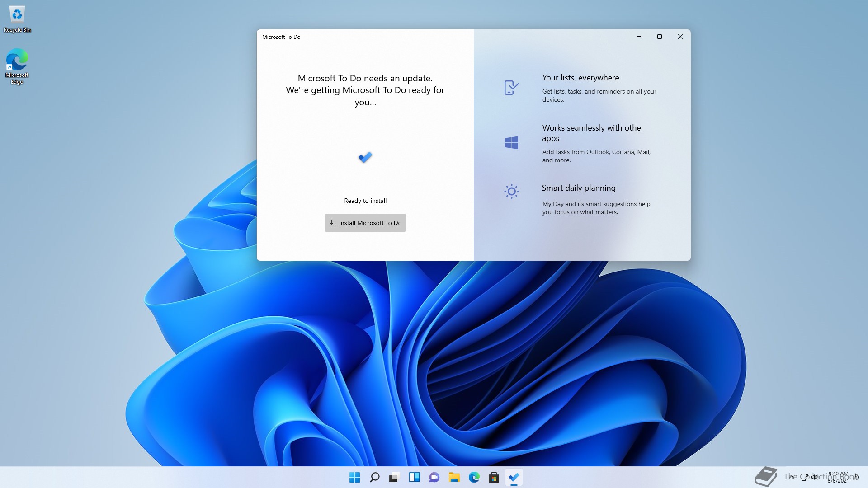This screenshot has width=868, height=488.
Task: Click 'Get lists, tasks, and reminders' description
Action: (599, 95)
